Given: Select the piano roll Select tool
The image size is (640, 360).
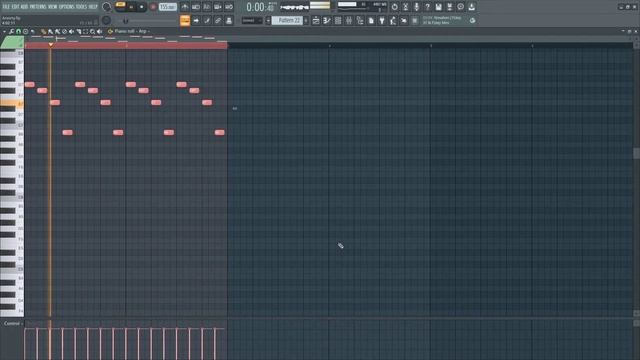Looking at the screenshot, I should pyautogui.click(x=86, y=31).
